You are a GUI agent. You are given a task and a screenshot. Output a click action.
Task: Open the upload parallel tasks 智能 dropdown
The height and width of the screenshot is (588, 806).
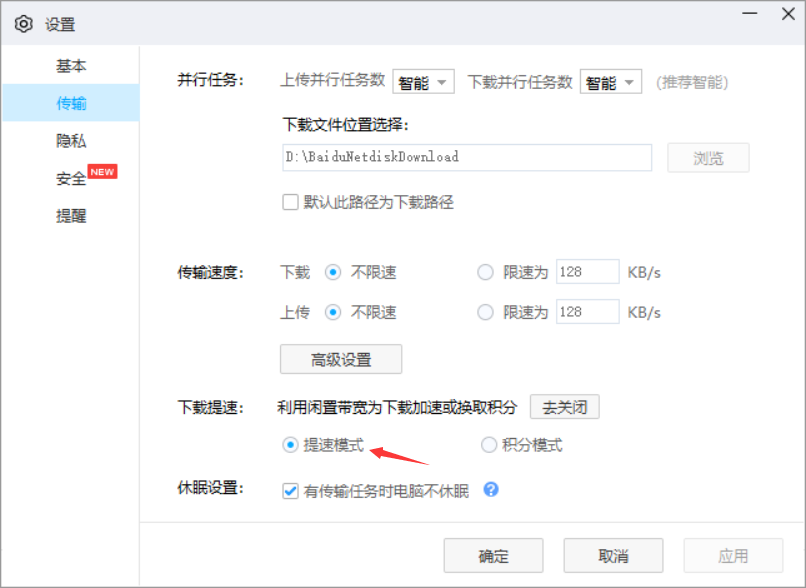click(x=423, y=82)
